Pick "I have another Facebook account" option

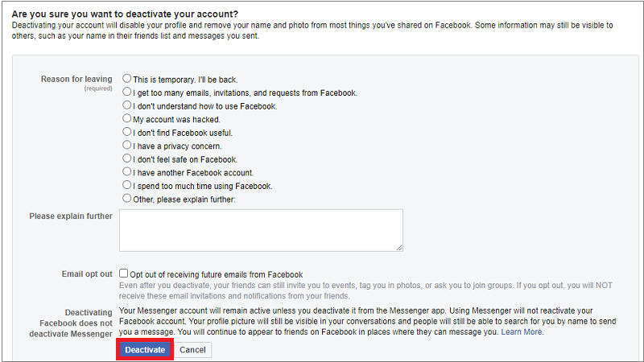tap(127, 171)
